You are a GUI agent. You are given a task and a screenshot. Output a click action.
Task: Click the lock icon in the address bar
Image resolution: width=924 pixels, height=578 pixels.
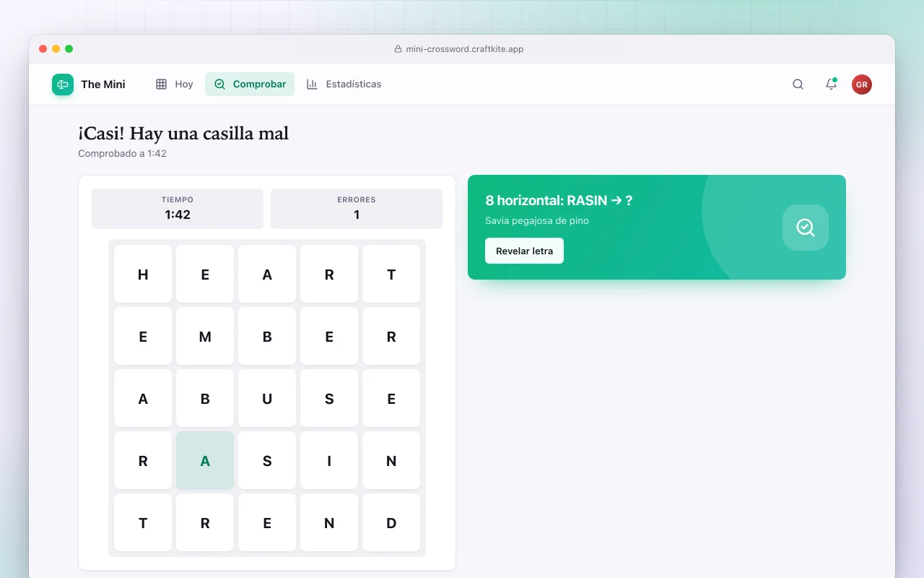[x=398, y=49]
